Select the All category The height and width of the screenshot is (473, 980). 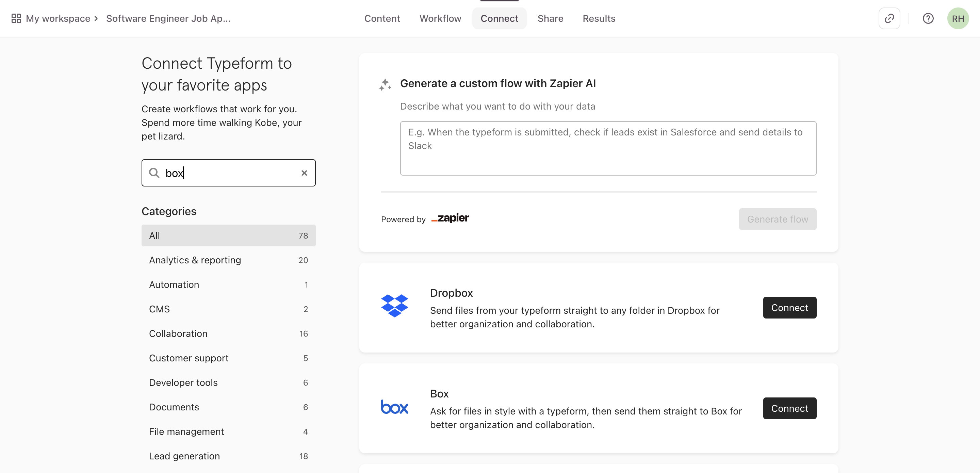click(x=228, y=235)
